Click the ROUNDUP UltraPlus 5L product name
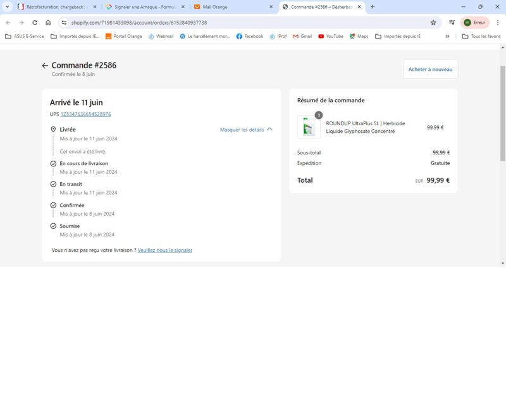The image size is (506, 420). point(366,127)
